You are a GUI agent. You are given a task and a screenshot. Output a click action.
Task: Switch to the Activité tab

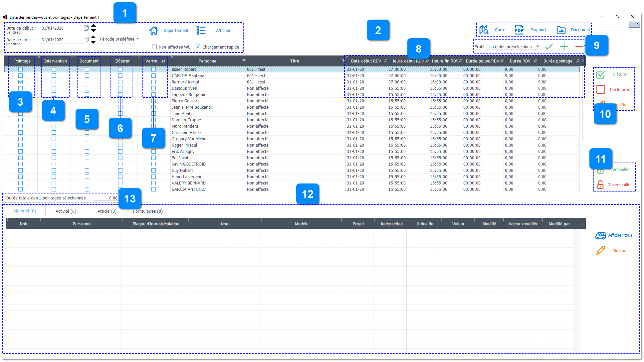pyautogui.click(x=65, y=211)
